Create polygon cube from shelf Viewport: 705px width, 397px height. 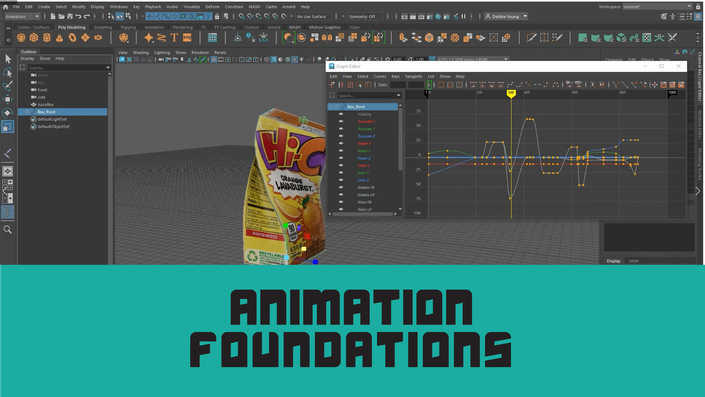[34, 38]
